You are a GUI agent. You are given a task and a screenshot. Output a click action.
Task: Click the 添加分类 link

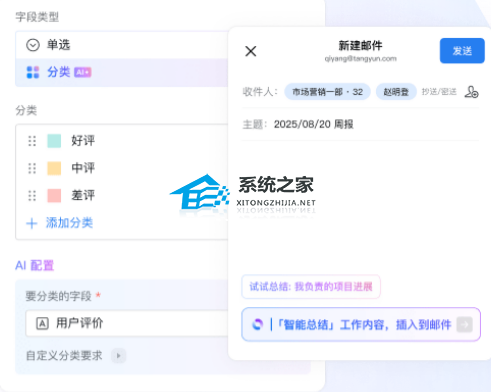69,223
